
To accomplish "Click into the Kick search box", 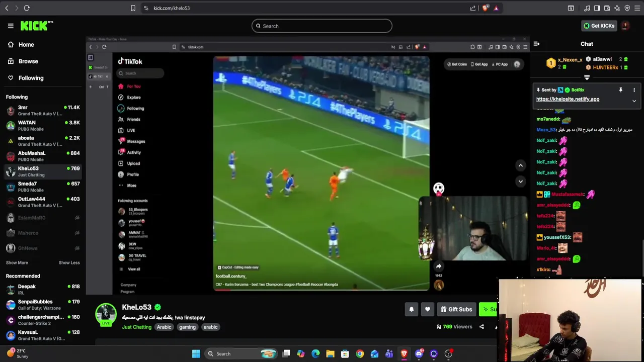I will coord(321,26).
